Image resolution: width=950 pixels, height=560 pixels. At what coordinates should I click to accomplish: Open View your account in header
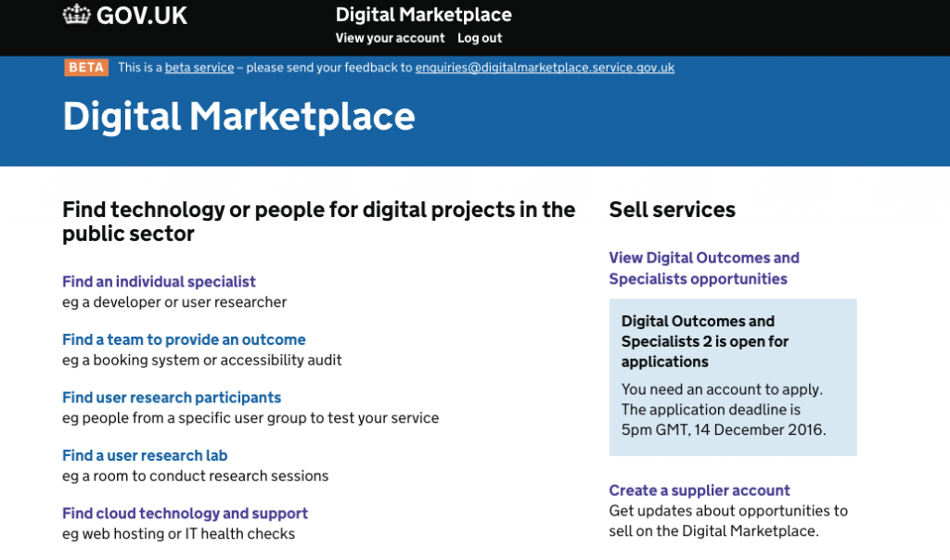[391, 38]
